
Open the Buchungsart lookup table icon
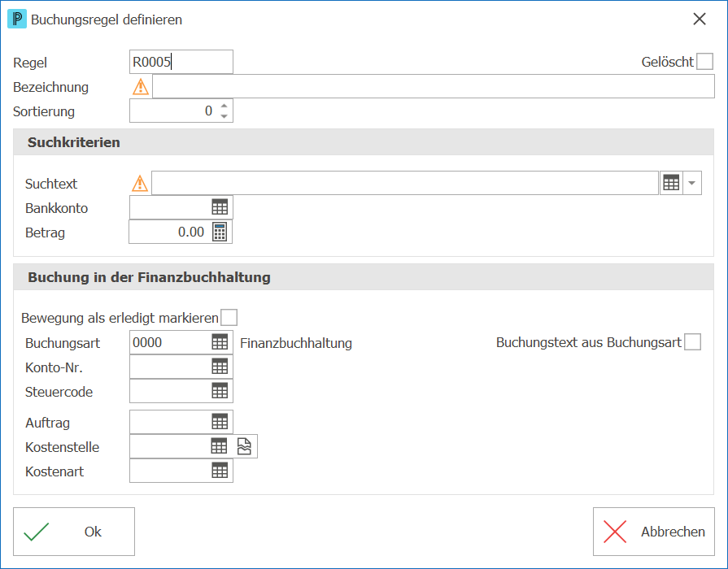(x=220, y=342)
